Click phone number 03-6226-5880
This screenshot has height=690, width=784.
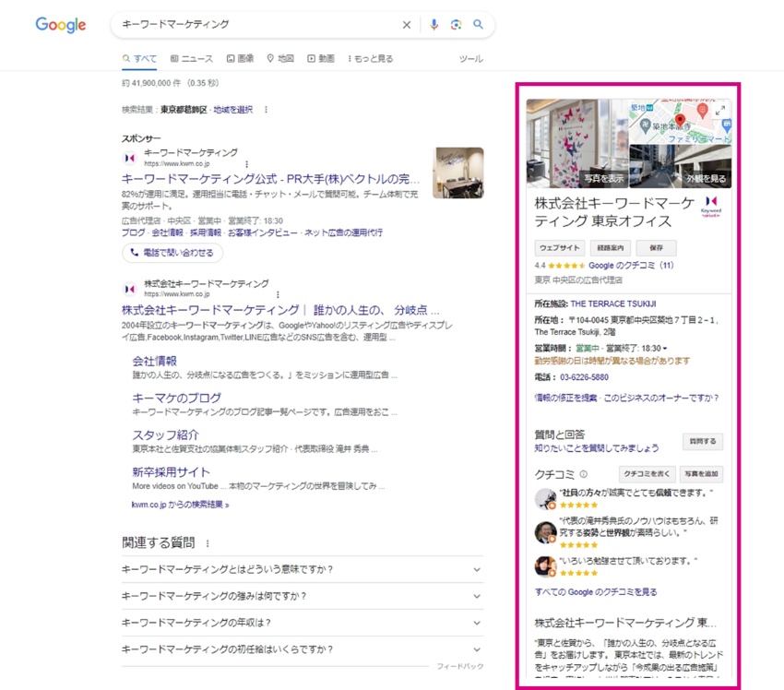584,377
